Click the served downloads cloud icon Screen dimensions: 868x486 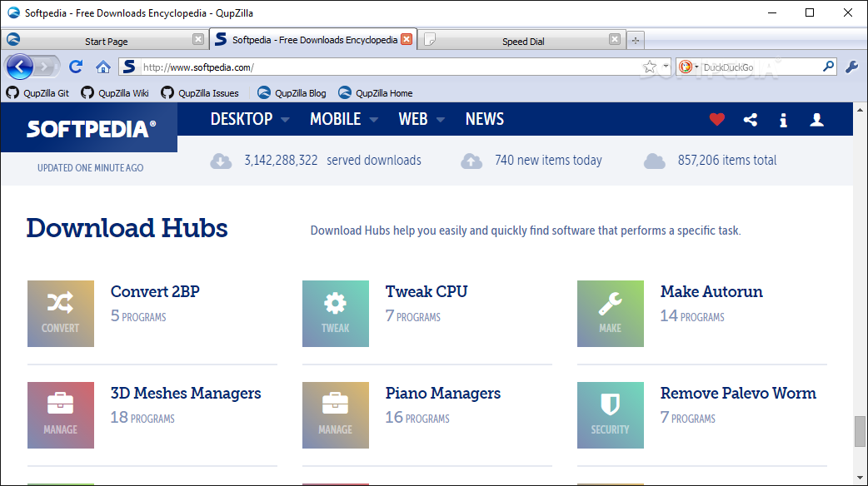click(221, 161)
